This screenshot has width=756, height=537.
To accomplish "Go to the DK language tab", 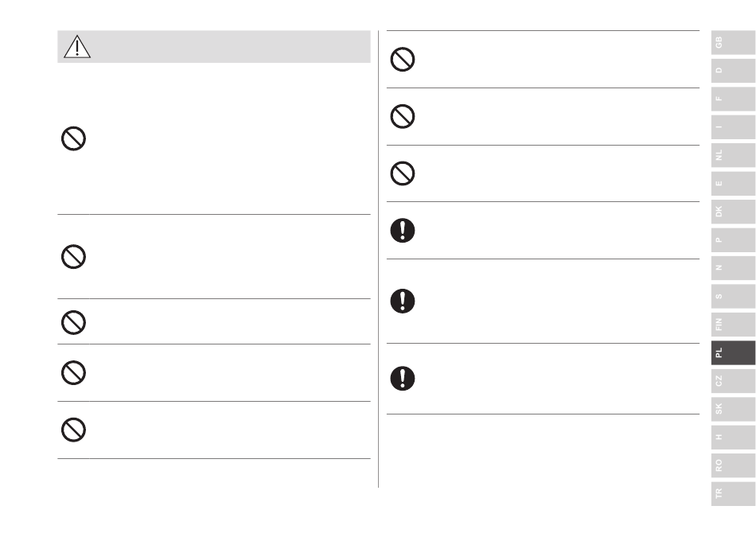I will (x=733, y=212).
